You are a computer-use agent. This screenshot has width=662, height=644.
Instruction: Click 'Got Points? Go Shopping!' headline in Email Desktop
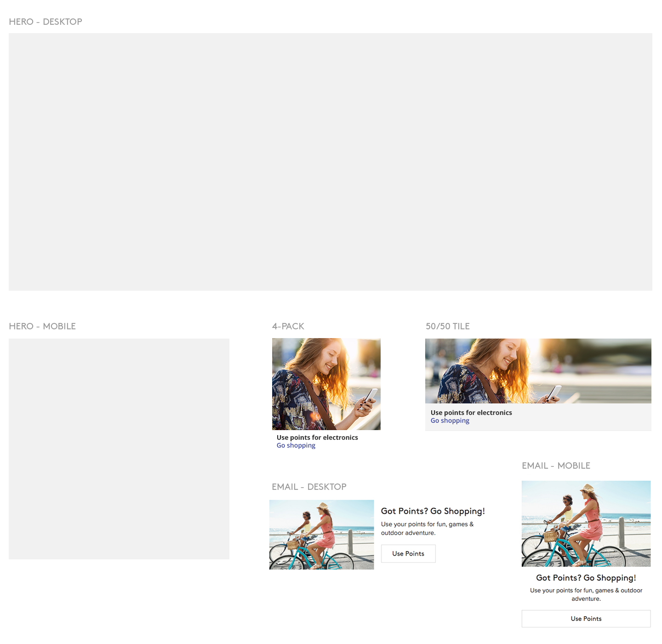(433, 511)
